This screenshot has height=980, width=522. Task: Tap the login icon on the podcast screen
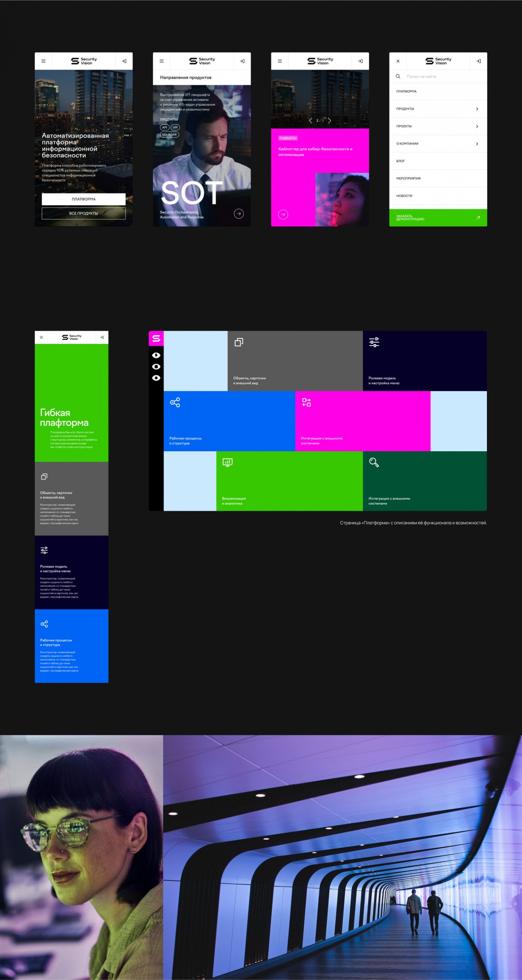360,61
